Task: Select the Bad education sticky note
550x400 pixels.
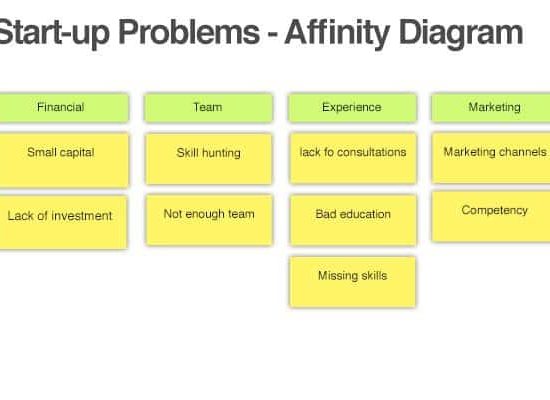Action: tap(353, 220)
